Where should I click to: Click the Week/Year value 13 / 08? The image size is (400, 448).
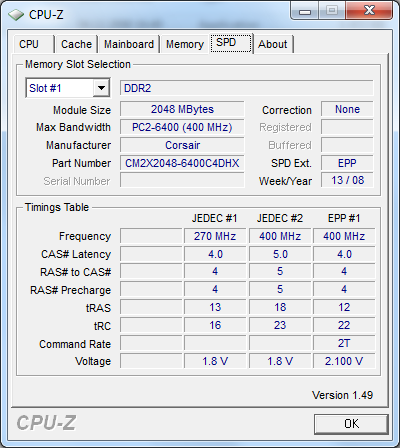click(347, 180)
